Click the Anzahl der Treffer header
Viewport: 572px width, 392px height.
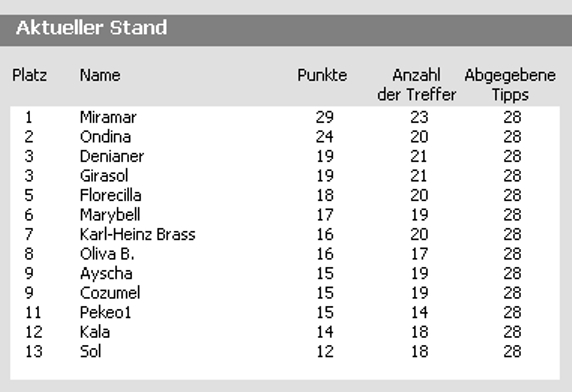point(417,85)
